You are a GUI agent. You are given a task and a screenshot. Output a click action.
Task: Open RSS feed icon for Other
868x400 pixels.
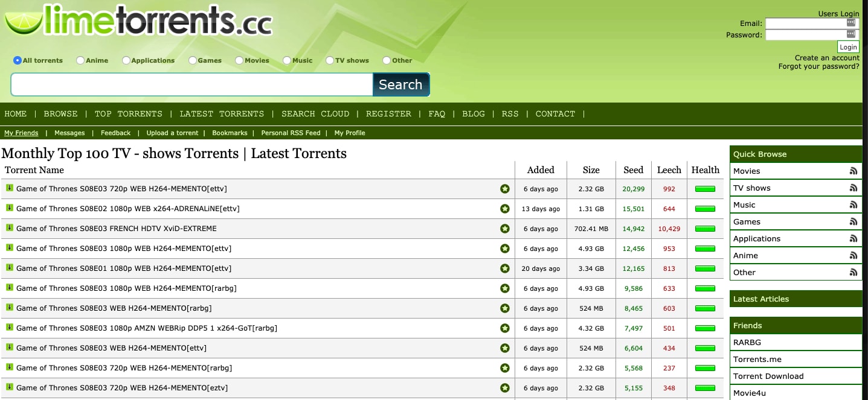853,273
